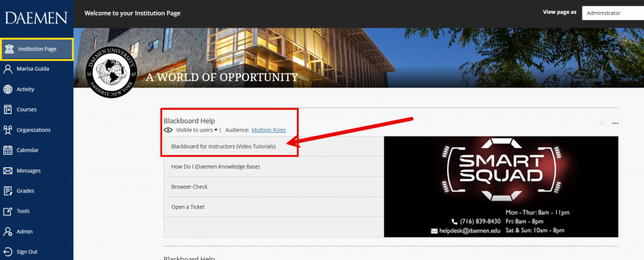The width and height of the screenshot is (644, 260).
Task: Click the Courses book icon
Action: [8, 110]
